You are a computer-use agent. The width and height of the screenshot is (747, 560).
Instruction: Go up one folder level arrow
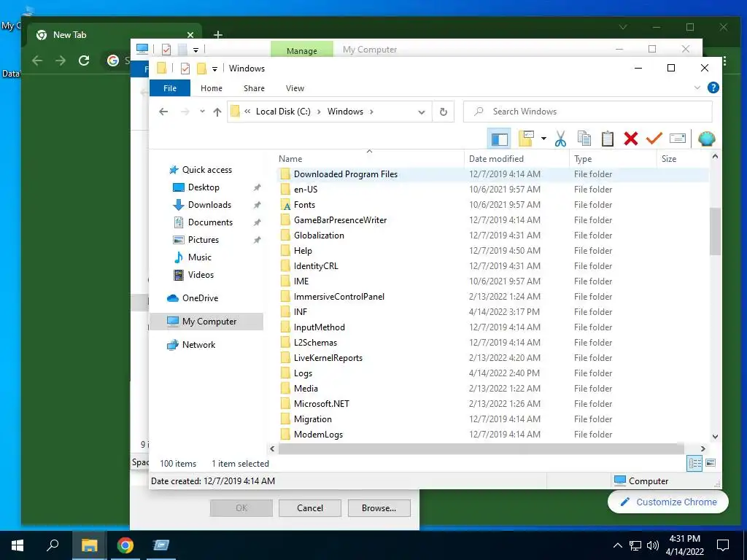pos(217,112)
